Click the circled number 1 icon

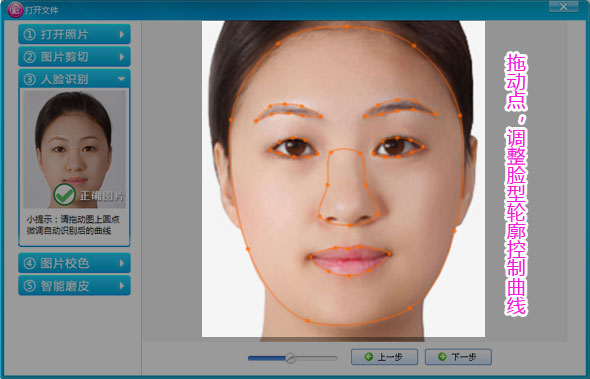click(29, 35)
